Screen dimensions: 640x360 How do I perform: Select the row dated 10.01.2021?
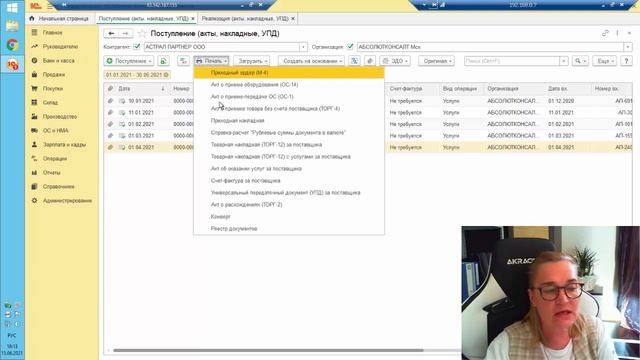368,101
